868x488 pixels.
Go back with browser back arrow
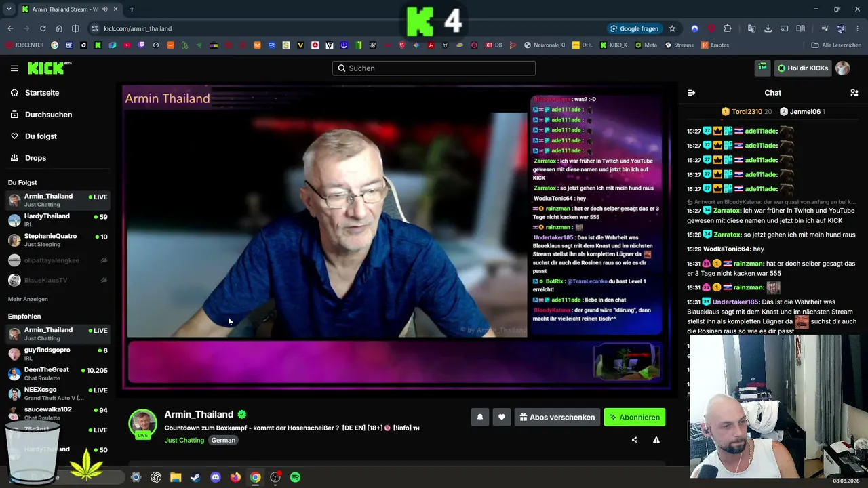pos(10,28)
